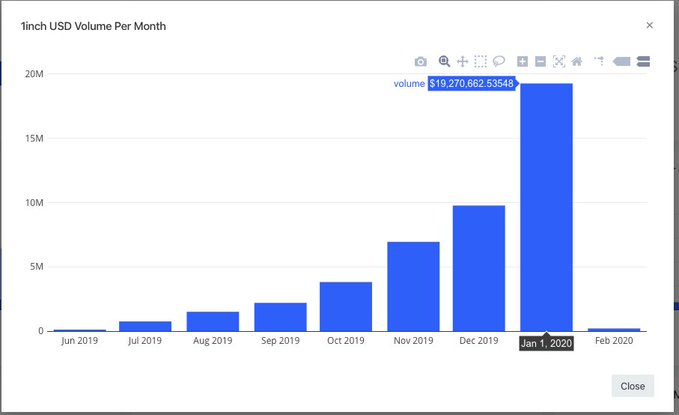The image size is (679, 415).
Task: Click the Oct 2019 bar
Action: click(x=346, y=306)
